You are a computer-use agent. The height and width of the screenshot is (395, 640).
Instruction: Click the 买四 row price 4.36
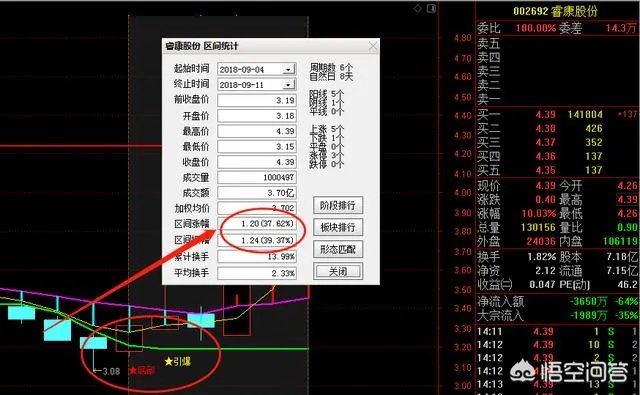546,156
